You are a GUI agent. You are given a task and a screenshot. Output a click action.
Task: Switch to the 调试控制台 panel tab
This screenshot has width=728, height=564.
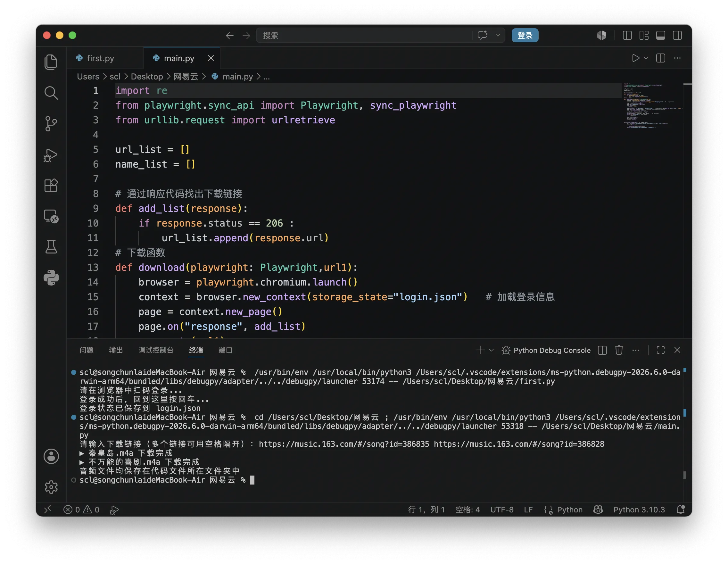(156, 350)
